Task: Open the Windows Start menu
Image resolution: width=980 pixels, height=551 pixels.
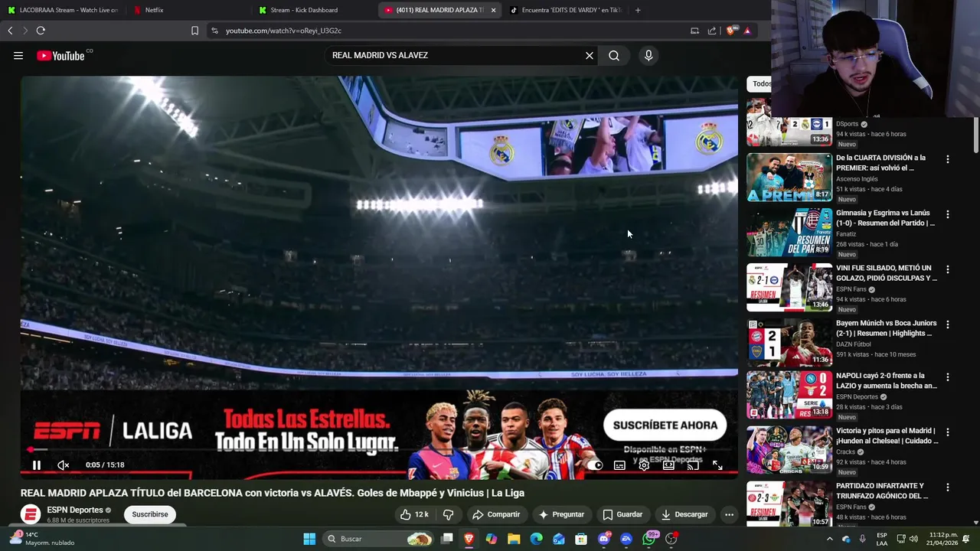Action: click(x=309, y=539)
